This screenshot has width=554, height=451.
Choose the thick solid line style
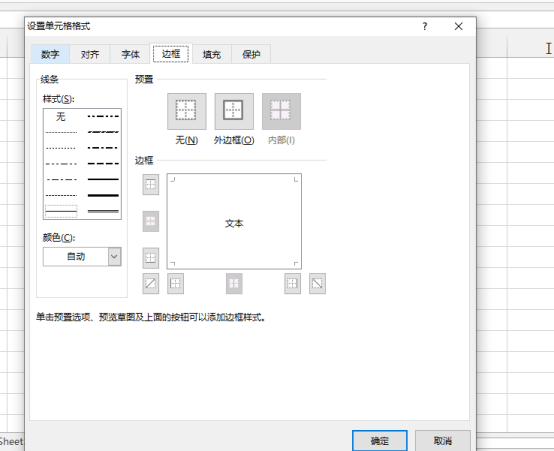coord(103,195)
